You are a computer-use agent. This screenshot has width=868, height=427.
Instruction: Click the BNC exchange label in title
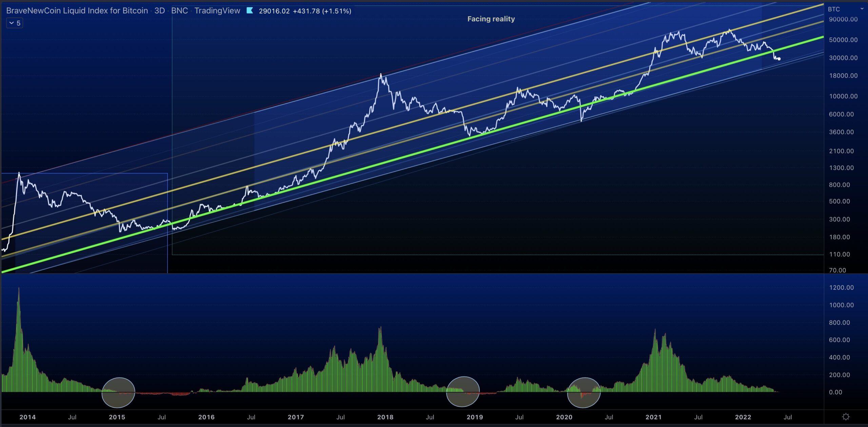coord(179,11)
